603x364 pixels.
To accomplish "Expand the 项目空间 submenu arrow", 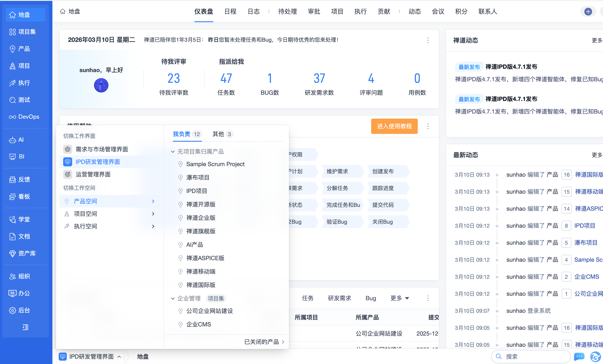I will 153,214.
